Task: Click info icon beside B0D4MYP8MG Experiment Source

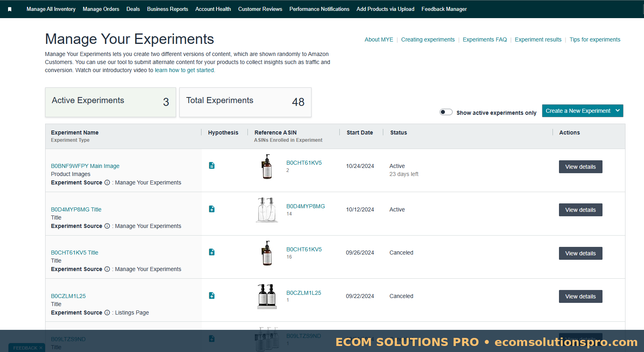Action: 107,226
